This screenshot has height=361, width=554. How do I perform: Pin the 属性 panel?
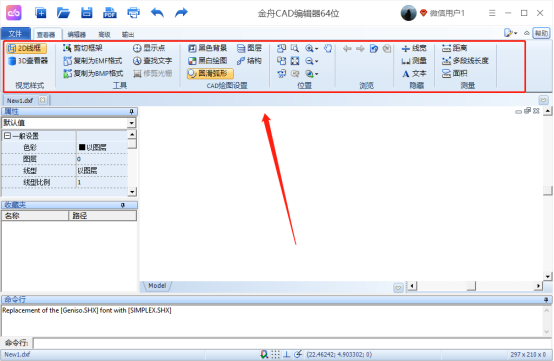click(131, 112)
